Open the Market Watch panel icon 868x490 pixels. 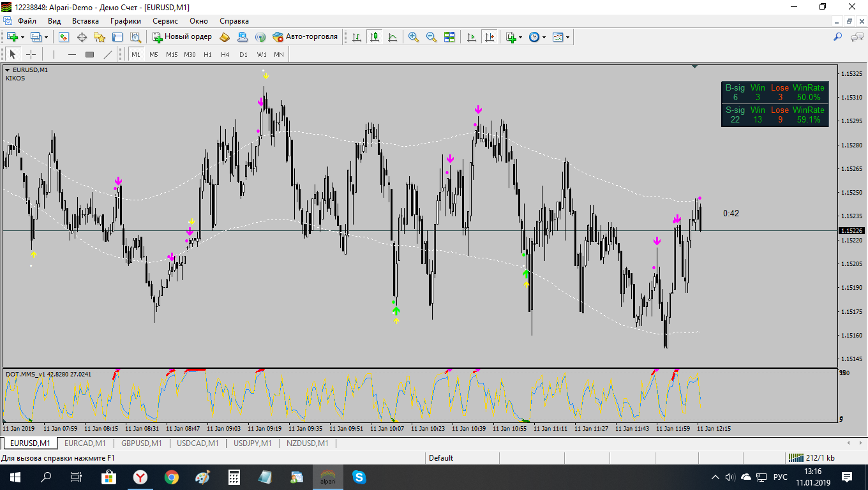pos(64,37)
